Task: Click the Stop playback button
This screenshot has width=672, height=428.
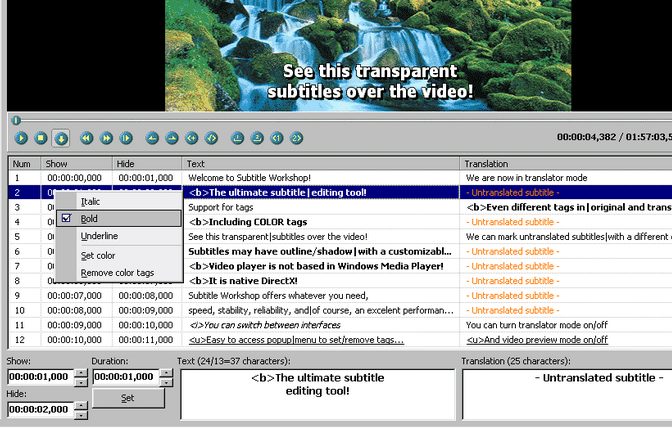Action: (41, 138)
